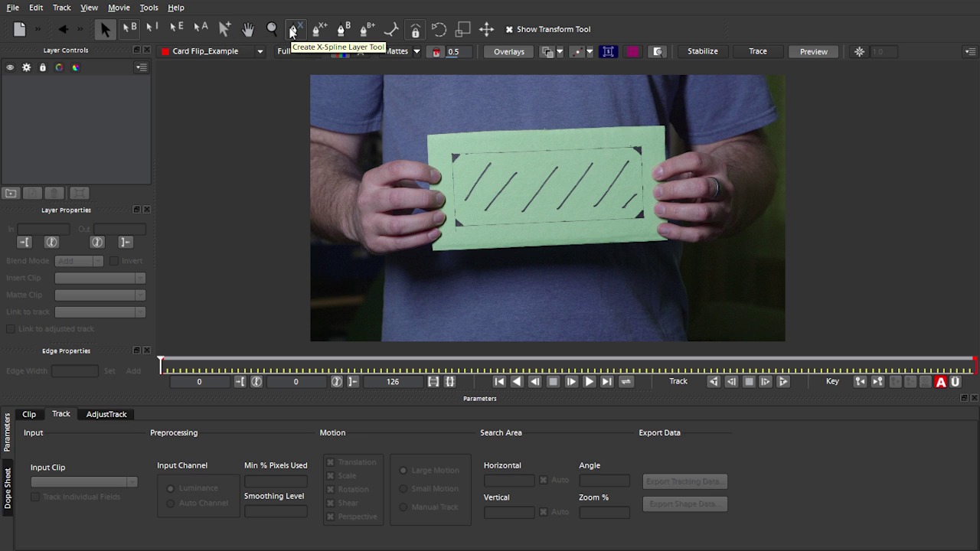Choose the Create Bezier Layer tool
Image resolution: width=980 pixels, height=551 pixels.
point(343,29)
